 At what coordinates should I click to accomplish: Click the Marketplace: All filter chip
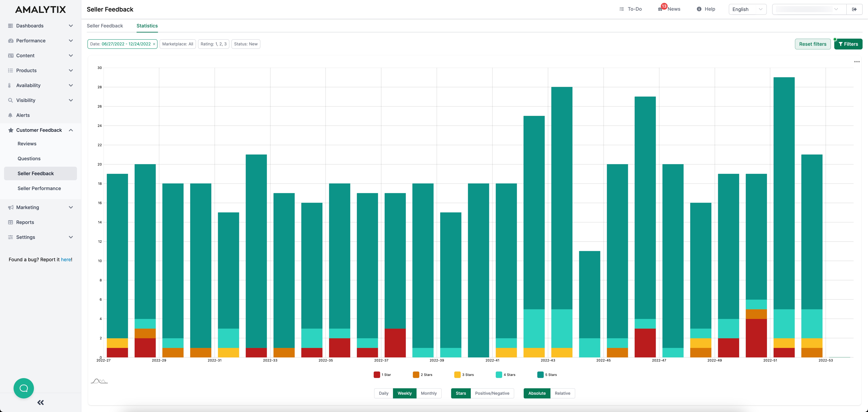177,44
